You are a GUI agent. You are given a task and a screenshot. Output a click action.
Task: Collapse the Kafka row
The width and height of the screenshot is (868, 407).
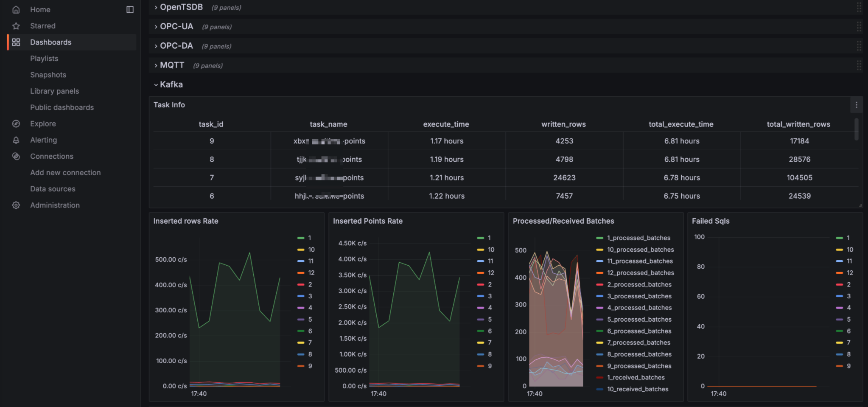(171, 84)
